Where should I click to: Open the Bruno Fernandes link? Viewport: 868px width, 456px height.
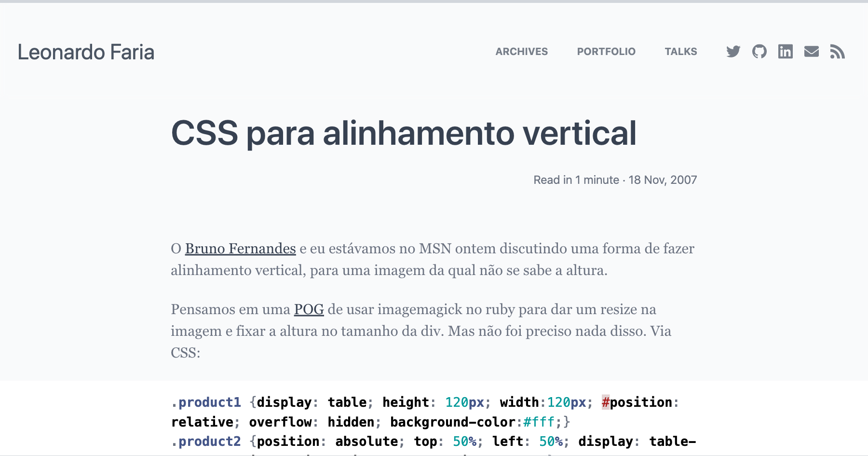[x=240, y=249]
